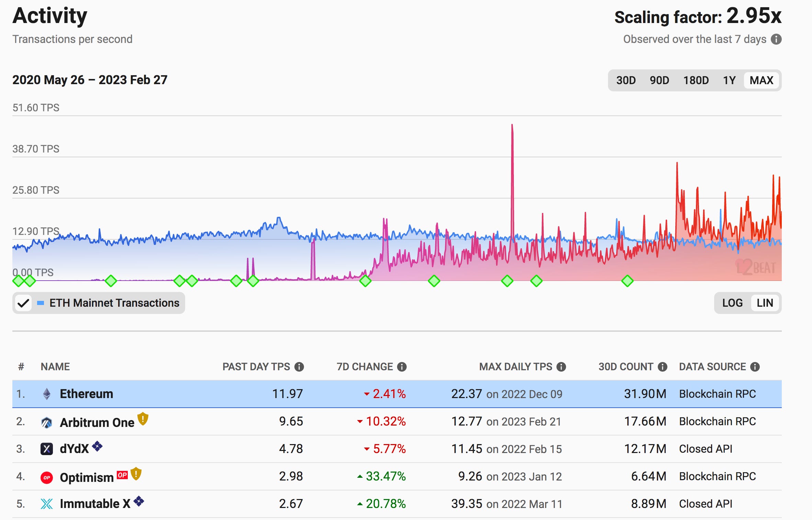Click dYdX max daily TPS 11.45 cell
Screen dimensions: 812x520
point(507,449)
